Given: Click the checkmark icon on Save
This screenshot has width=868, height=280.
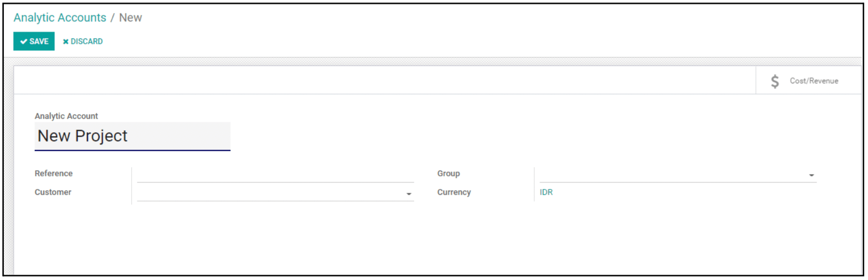Looking at the screenshot, I should 23,42.
